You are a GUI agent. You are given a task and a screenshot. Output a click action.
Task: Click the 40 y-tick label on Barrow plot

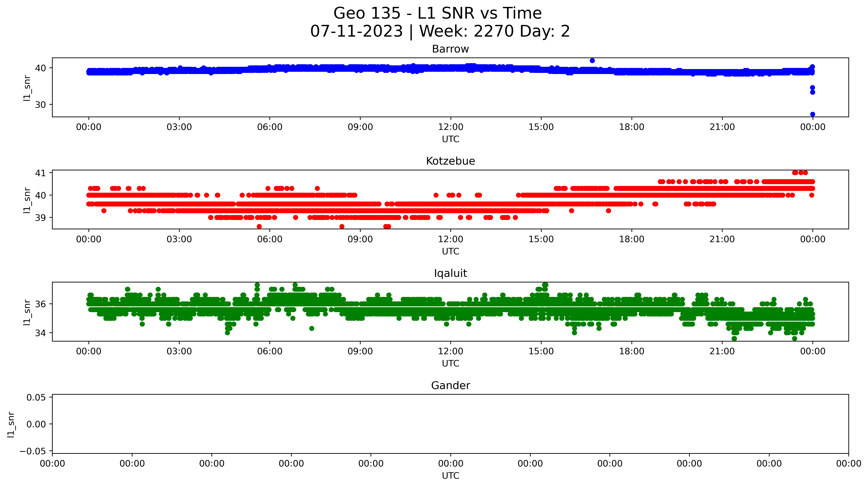[40, 68]
